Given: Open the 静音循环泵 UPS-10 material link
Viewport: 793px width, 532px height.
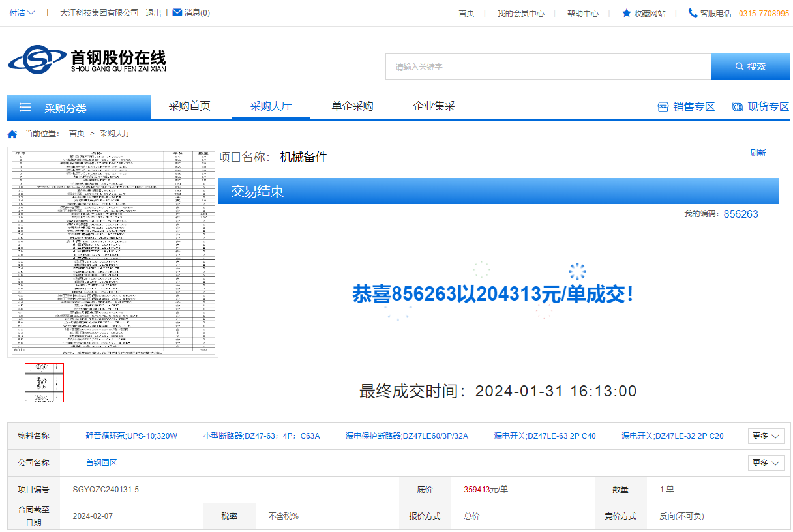Looking at the screenshot, I should tap(132, 436).
